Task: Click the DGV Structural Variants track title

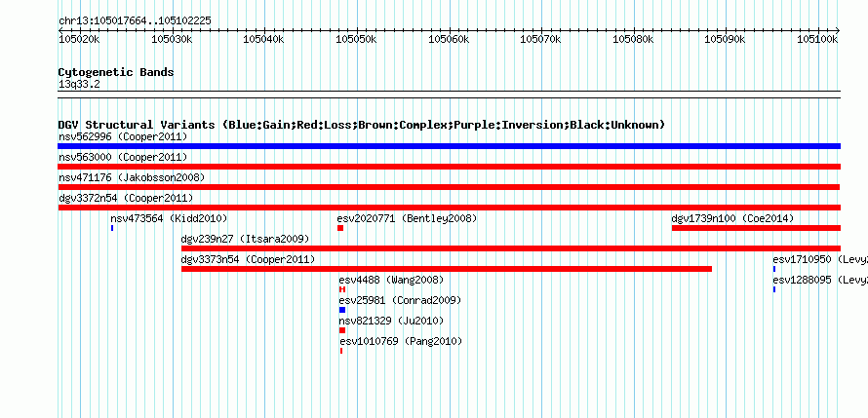Action: pyautogui.click(x=362, y=125)
